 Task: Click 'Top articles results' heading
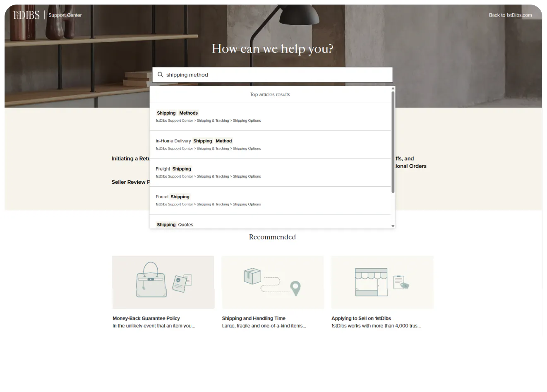[x=270, y=94]
